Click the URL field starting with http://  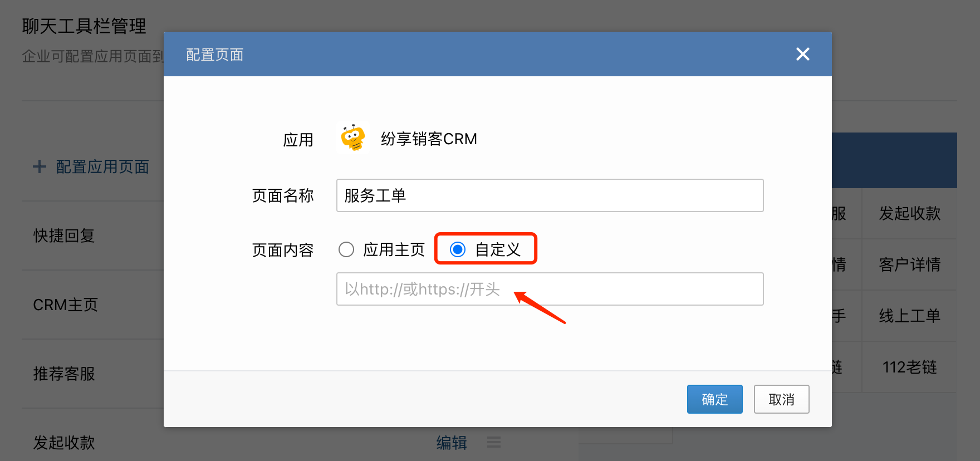click(550, 289)
